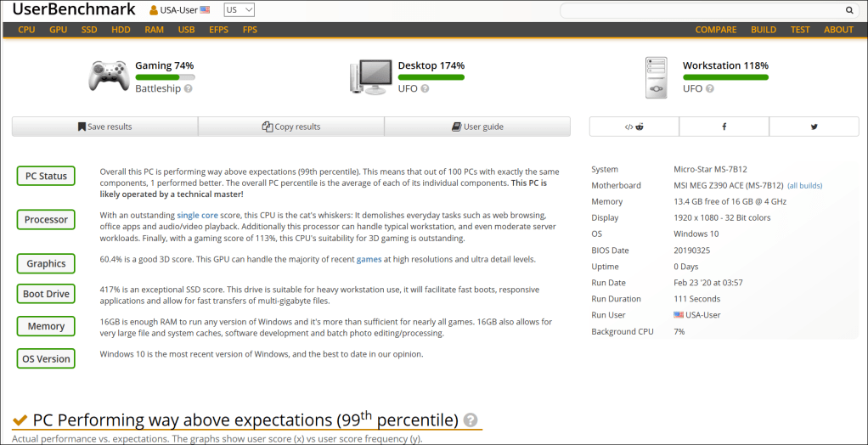Go to the COMPARE section
This screenshot has width=868, height=445.
[715, 30]
